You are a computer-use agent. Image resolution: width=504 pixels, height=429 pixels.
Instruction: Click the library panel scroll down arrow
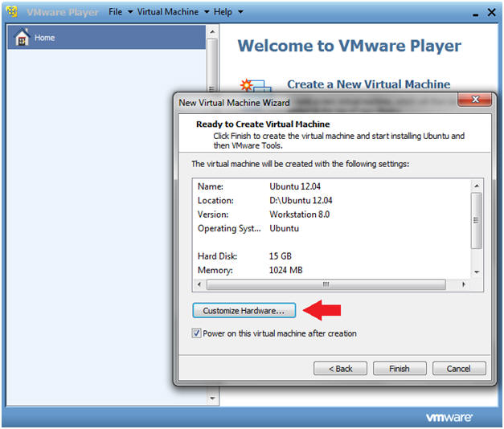point(212,398)
